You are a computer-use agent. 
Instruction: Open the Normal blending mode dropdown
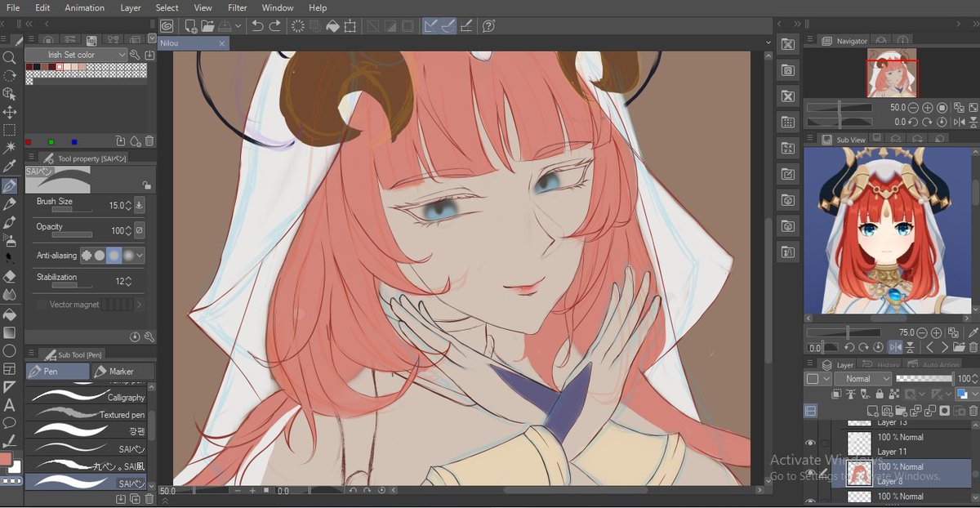click(863, 378)
